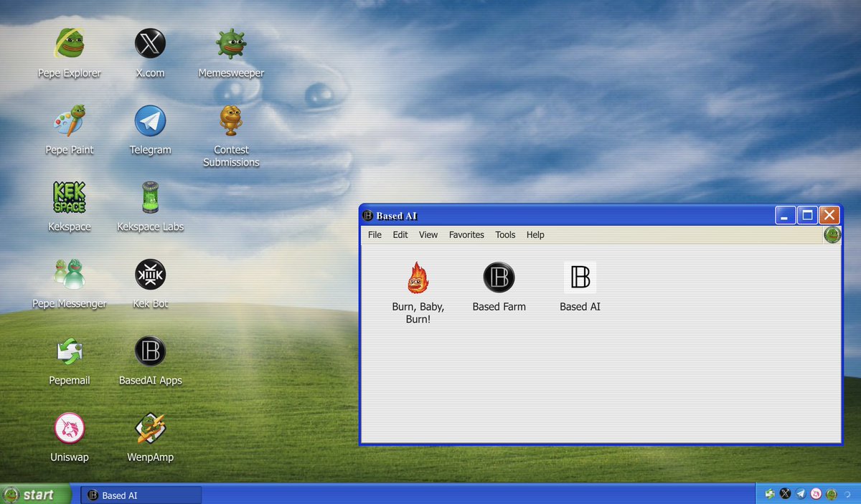Open the WenpAmp player desktop icon
Viewport: 861px width, 504px height.
coord(150,428)
